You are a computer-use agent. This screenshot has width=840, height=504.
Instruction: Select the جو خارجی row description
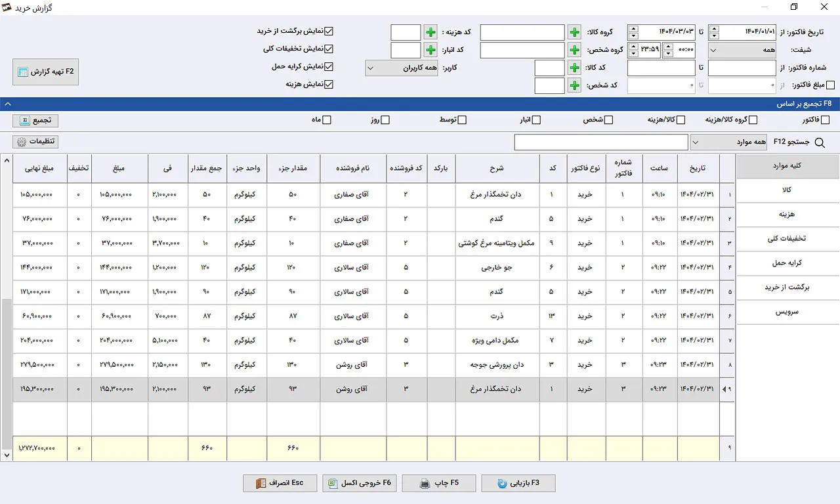(x=497, y=268)
